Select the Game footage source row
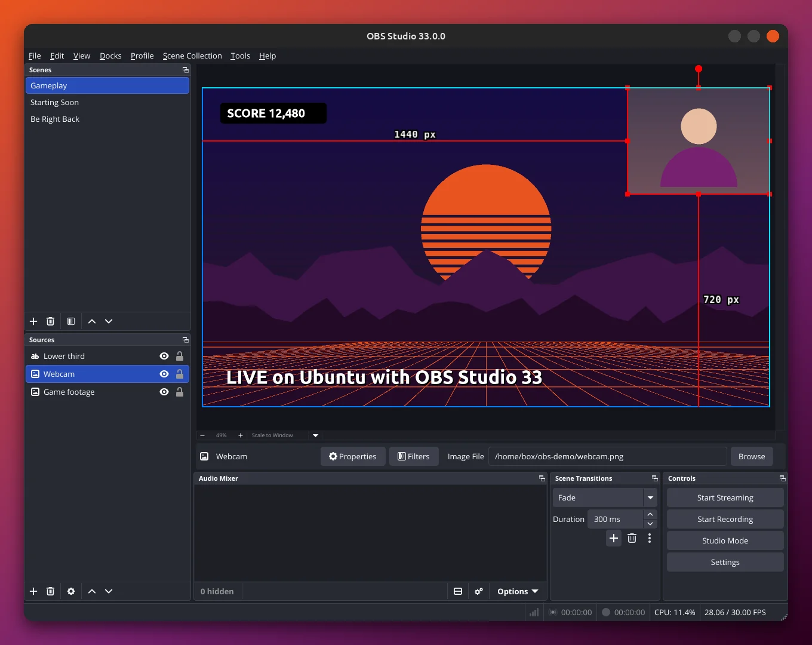 pyautogui.click(x=107, y=392)
